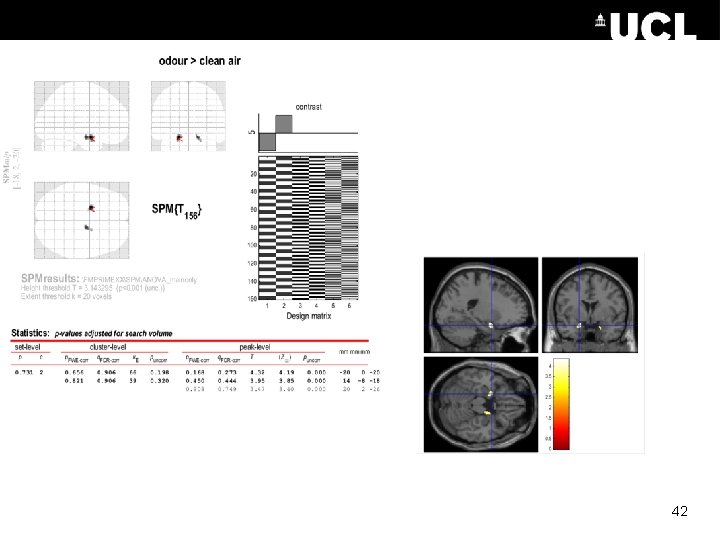The image size is (720, 540).
Task: Select the 'Design matrix' caption
Action: tap(309, 316)
